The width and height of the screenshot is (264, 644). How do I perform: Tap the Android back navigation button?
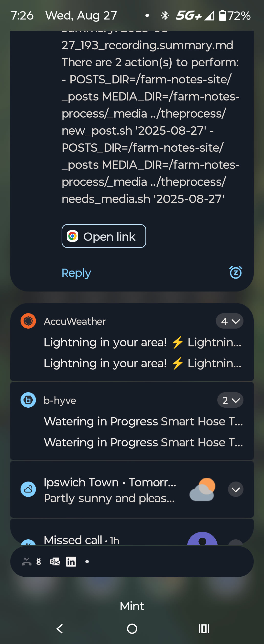tap(60, 629)
